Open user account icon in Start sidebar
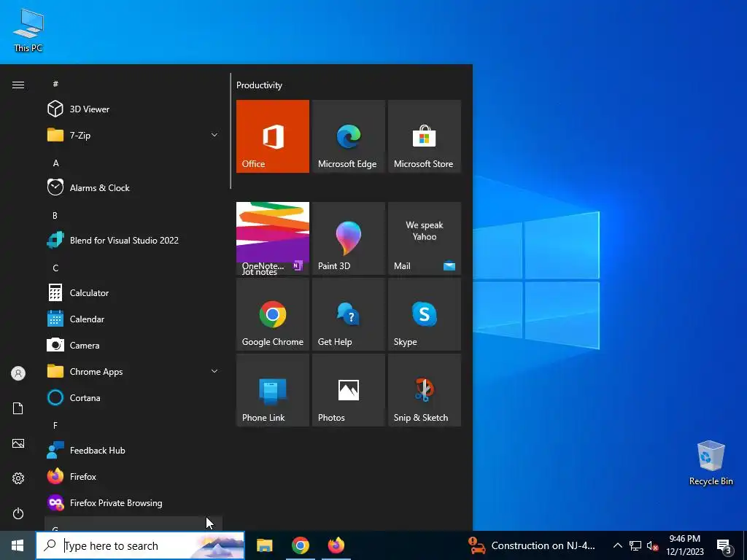The image size is (747, 560). click(18, 373)
